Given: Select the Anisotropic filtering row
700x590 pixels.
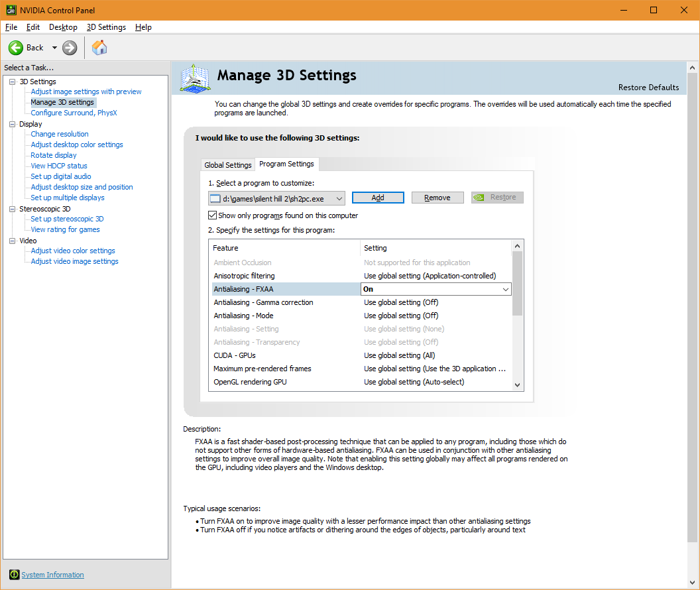Looking at the screenshot, I should tap(361, 276).
